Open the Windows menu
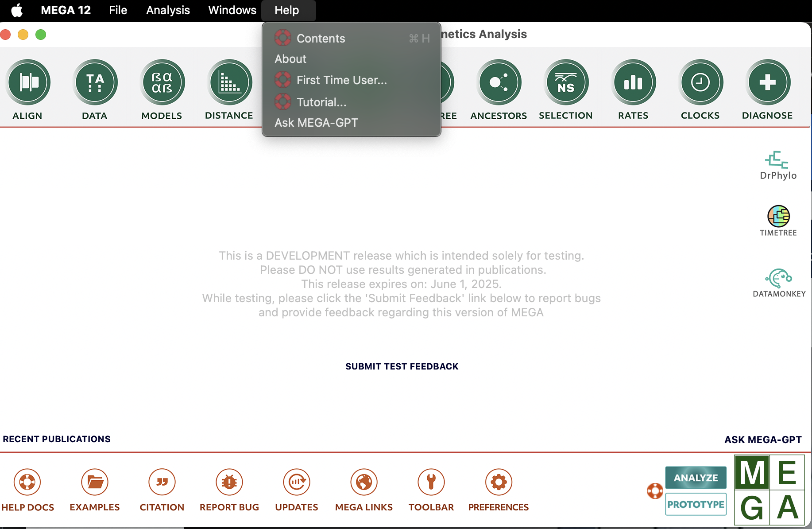 (x=232, y=10)
